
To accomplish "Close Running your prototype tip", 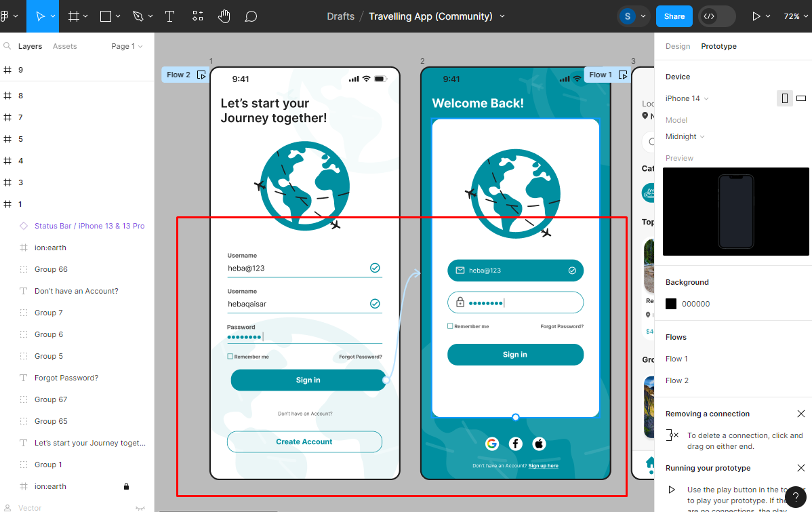I will pyautogui.click(x=801, y=468).
